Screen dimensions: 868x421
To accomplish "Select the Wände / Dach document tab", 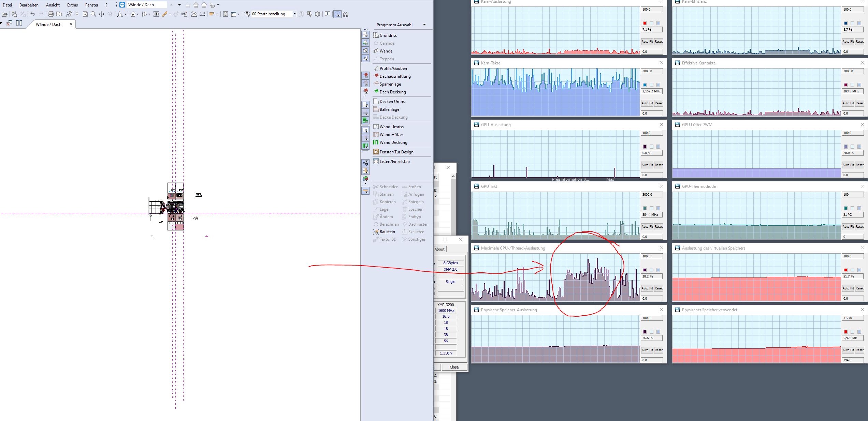I will coord(49,25).
